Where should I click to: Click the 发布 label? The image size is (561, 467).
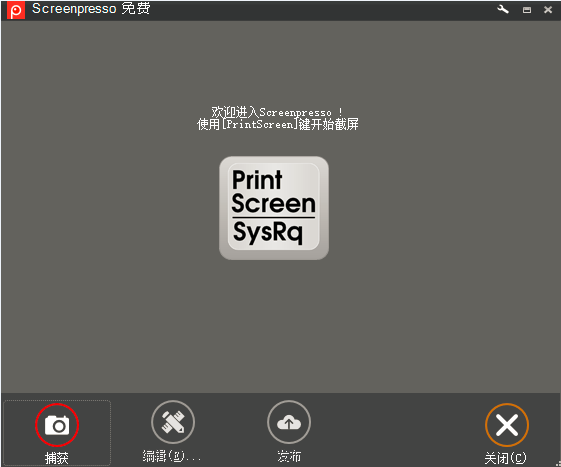point(289,456)
